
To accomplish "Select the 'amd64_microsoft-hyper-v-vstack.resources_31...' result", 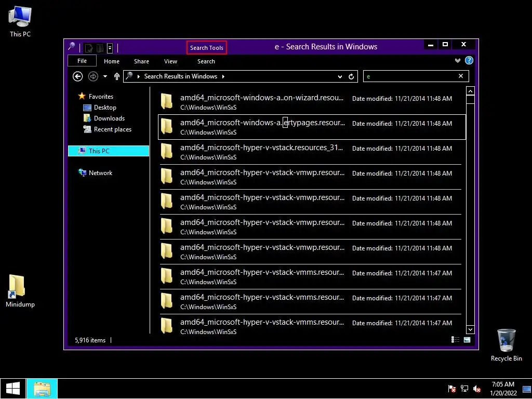I will click(312, 152).
